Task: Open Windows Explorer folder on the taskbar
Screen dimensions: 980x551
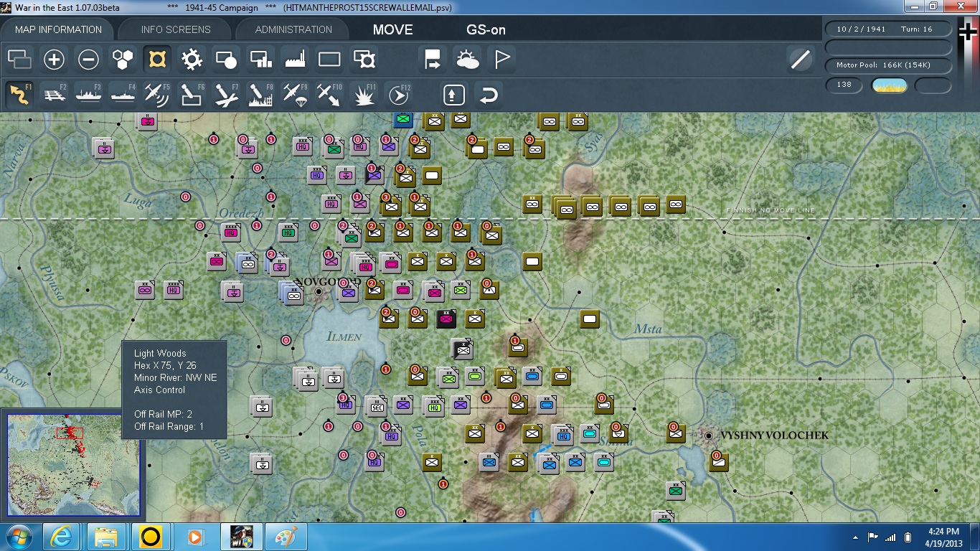Action: pos(106,537)
